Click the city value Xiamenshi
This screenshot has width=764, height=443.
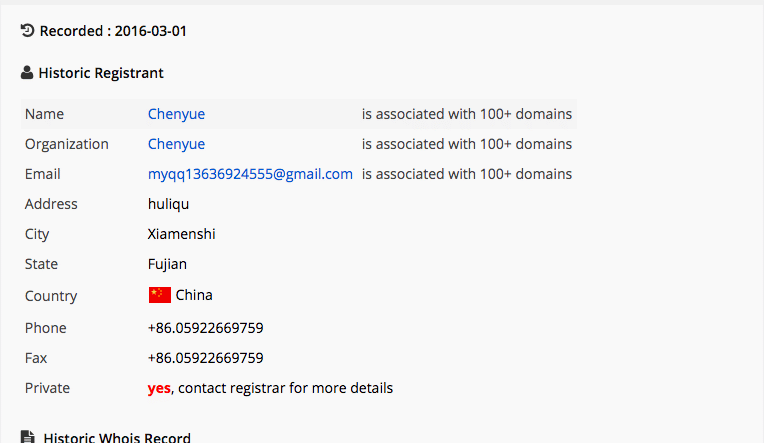click(x=181, y=234)
